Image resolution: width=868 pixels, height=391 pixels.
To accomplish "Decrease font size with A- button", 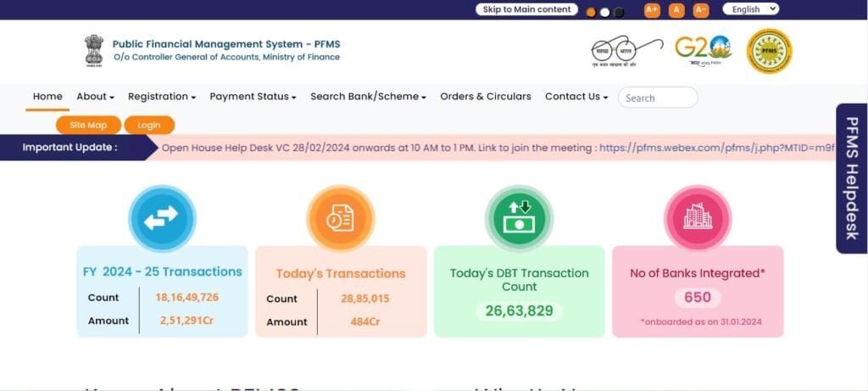I will click(701, 10).
